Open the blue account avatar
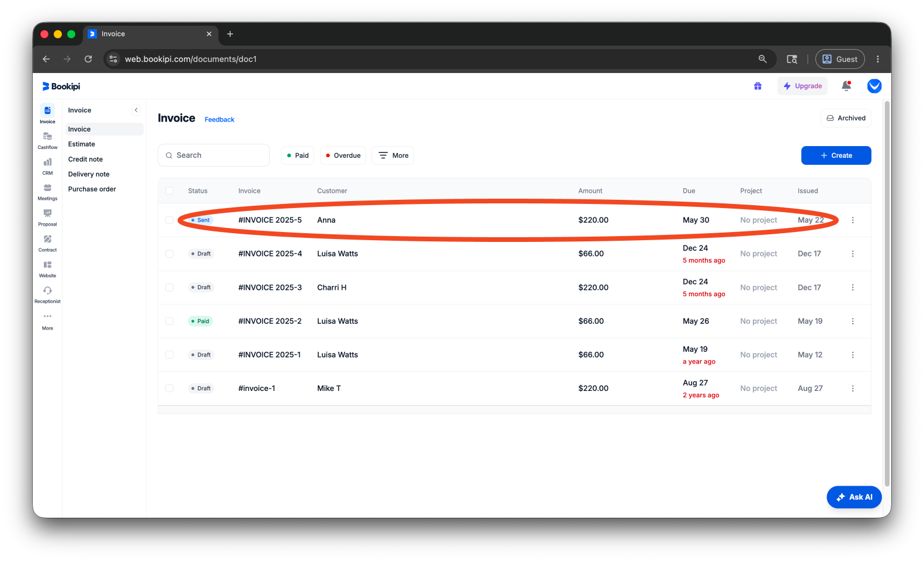Image resolution: width=924 pixels, height=561 pixels. [874, 86]
